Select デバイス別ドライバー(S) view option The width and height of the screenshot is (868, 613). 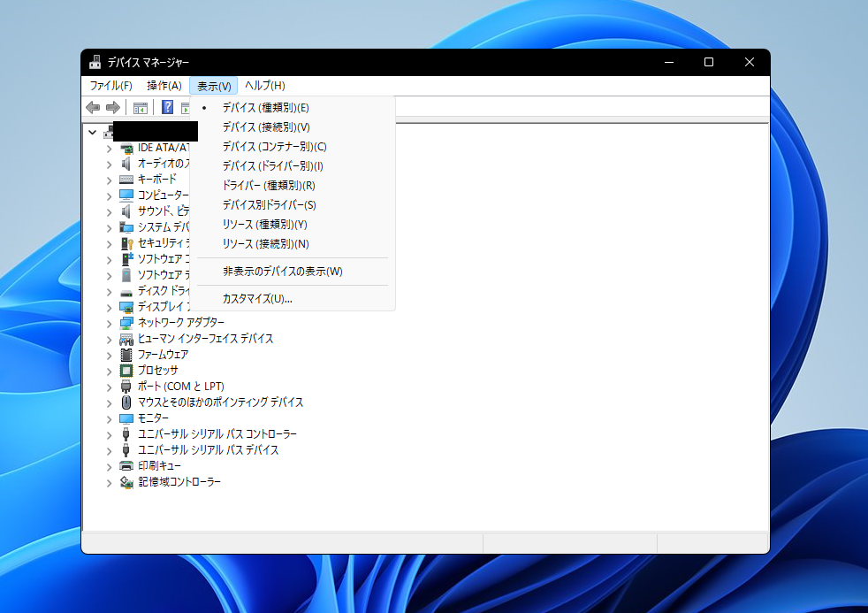coord(293,205)
